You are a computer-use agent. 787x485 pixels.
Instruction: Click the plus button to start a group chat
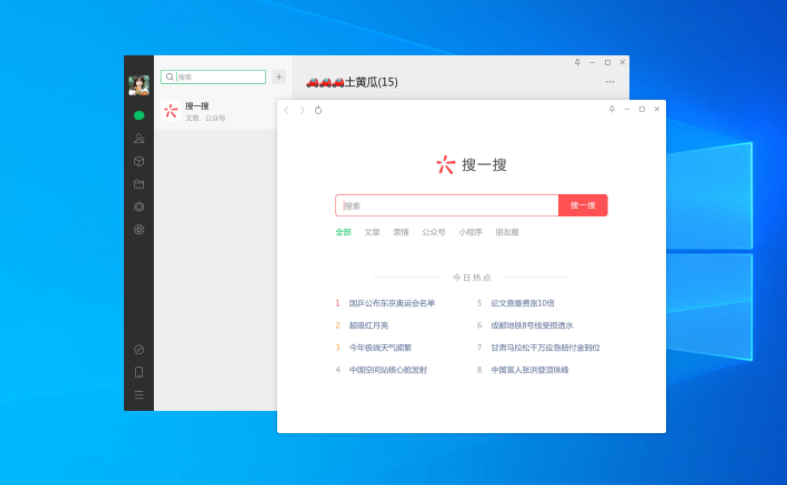(x=279, y=77)
